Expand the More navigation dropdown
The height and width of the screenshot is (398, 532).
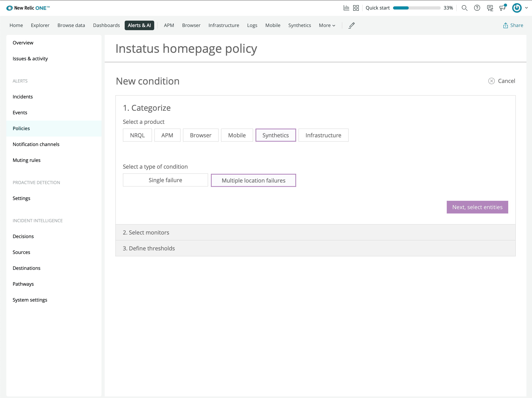[327, 25]
